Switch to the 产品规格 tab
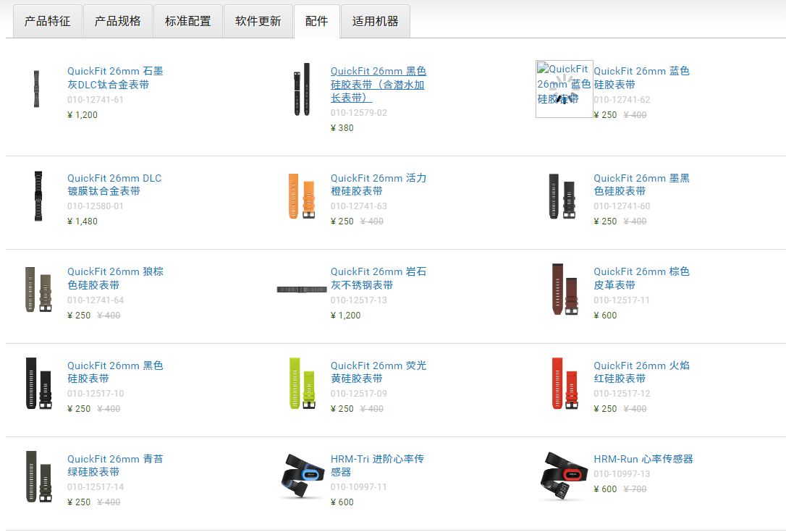 (x=118, y=21)
